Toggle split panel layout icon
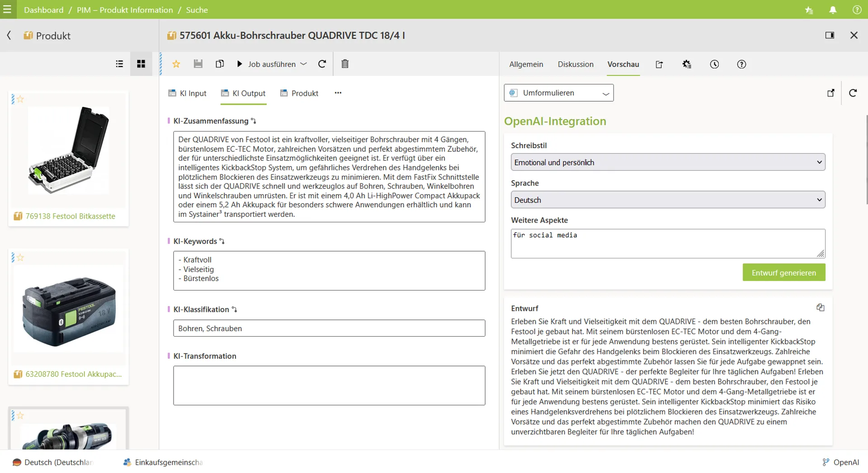The width and height of the screenshot is (868, 473). 830,35
